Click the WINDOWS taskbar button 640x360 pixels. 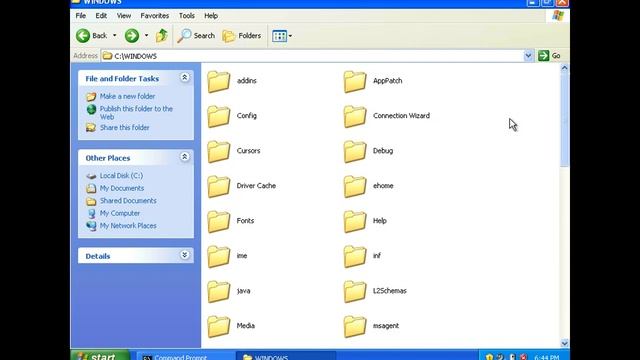coord(287,356)
